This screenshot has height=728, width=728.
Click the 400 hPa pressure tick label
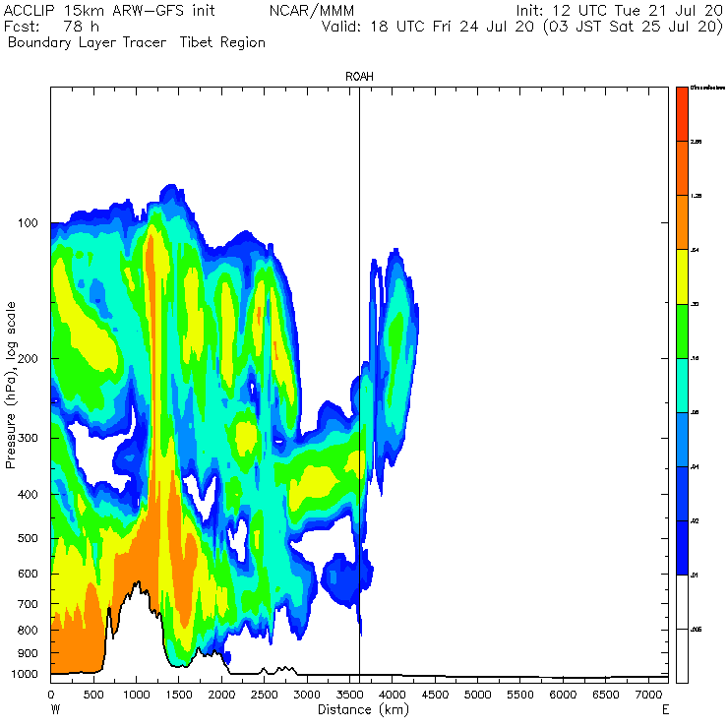pos(28,495)
